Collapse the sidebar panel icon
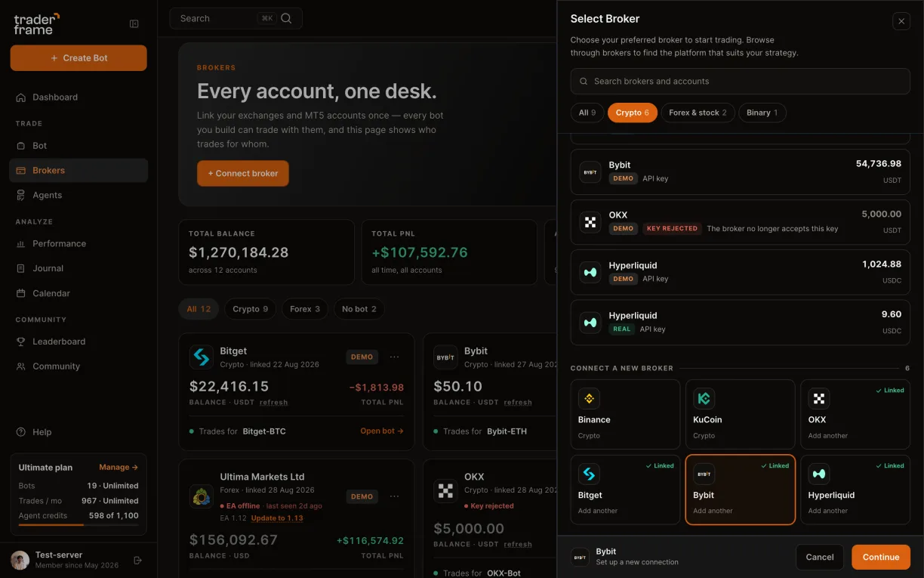This screenshot has height=578, width=924. pos(134,23)
